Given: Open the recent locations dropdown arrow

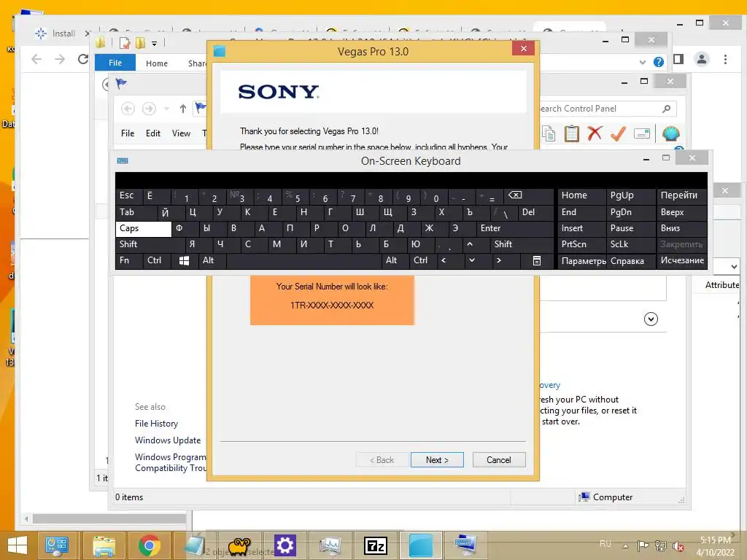Looking at the screenshot, I should [166, 109].
